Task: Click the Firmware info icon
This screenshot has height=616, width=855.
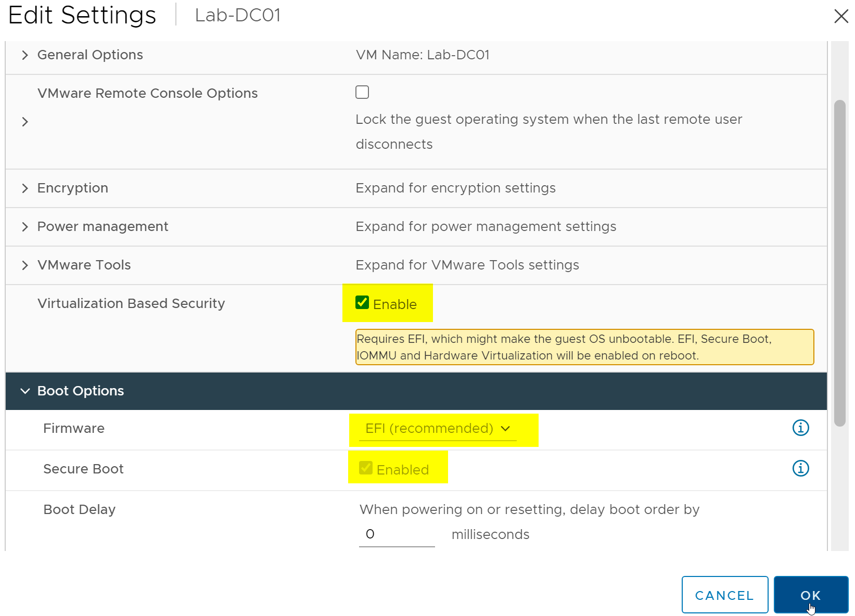Action: pyautogui.click(x=800, y=428)
